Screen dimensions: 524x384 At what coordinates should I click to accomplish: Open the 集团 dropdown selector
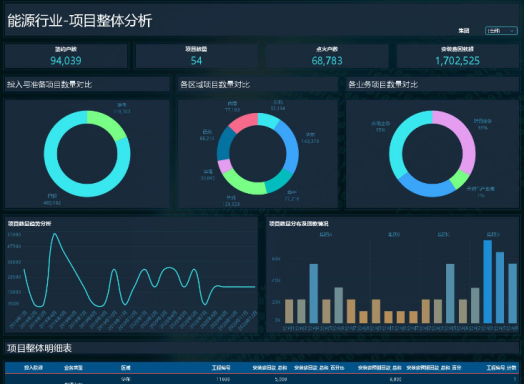[x=501, y=31]
